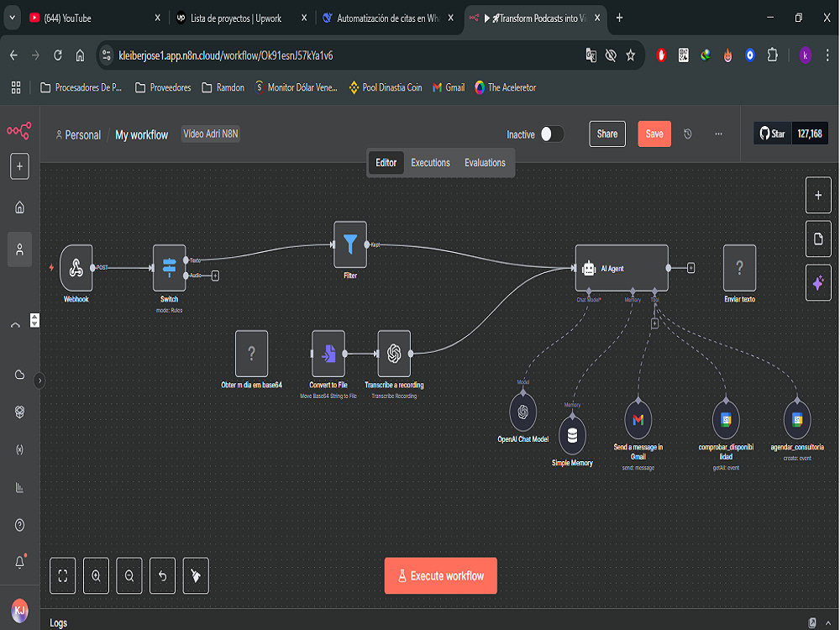Select the agendar_consultoria calendar node
The height and width of the screenshot is (630, 840).
click(x=797, y=420)
